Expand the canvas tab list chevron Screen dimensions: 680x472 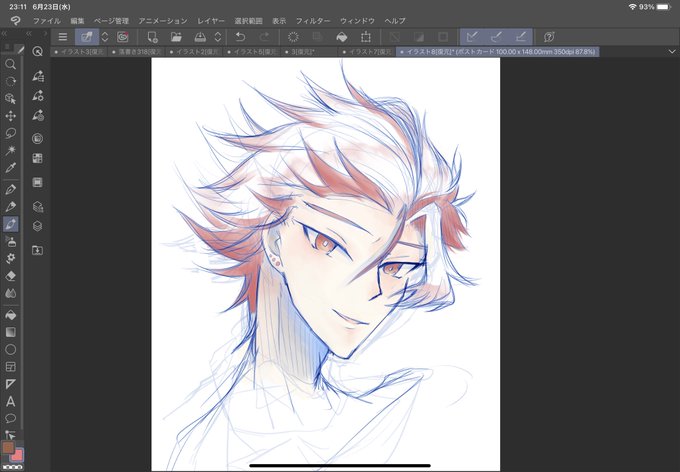coord(672,52)
